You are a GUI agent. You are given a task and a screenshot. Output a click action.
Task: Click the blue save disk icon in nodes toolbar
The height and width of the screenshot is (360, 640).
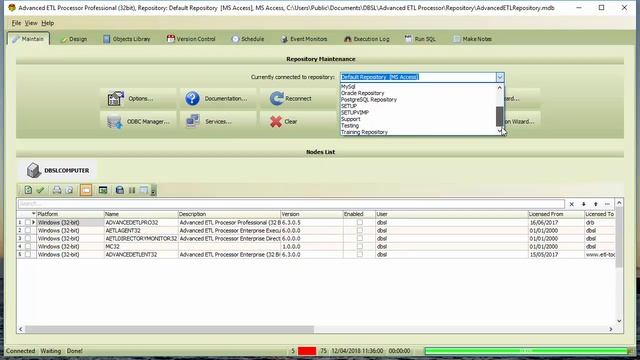coord(120,190)
